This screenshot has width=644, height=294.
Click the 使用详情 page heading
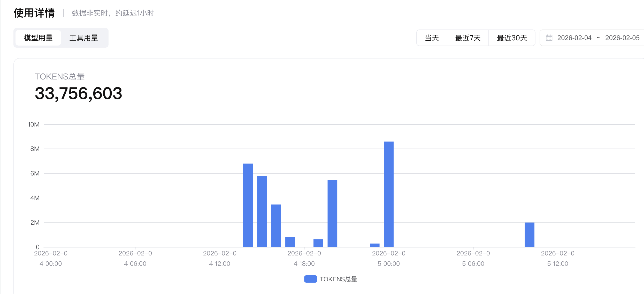(34, 12)
